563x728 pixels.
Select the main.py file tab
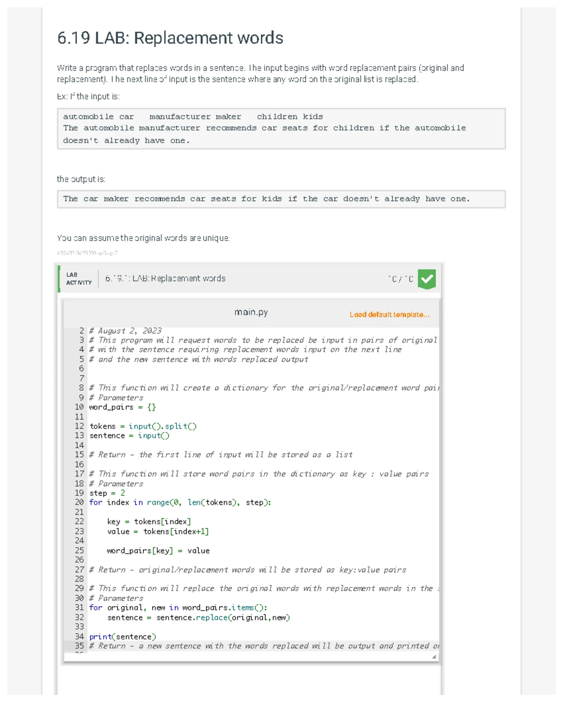click(x=251, y=312)
